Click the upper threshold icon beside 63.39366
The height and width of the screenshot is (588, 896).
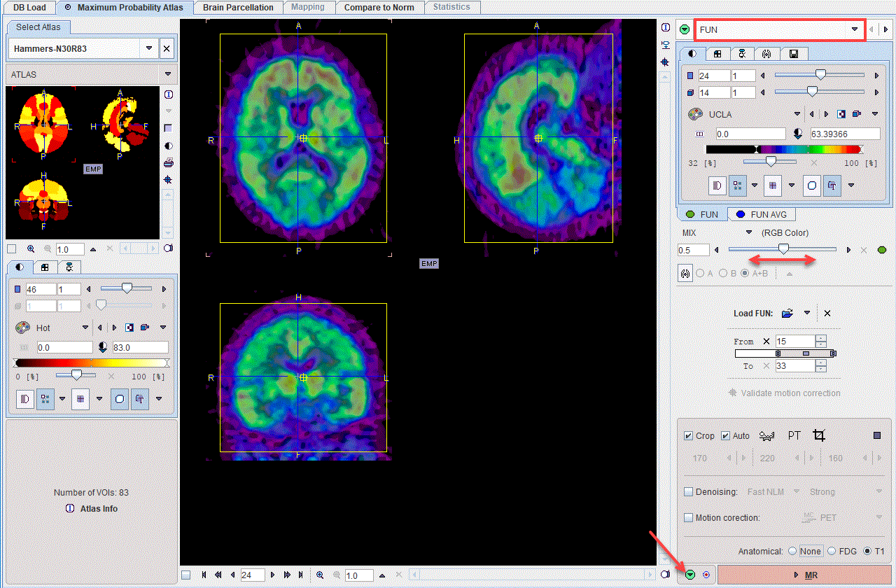pyautogui.click(x=799, y=133)
